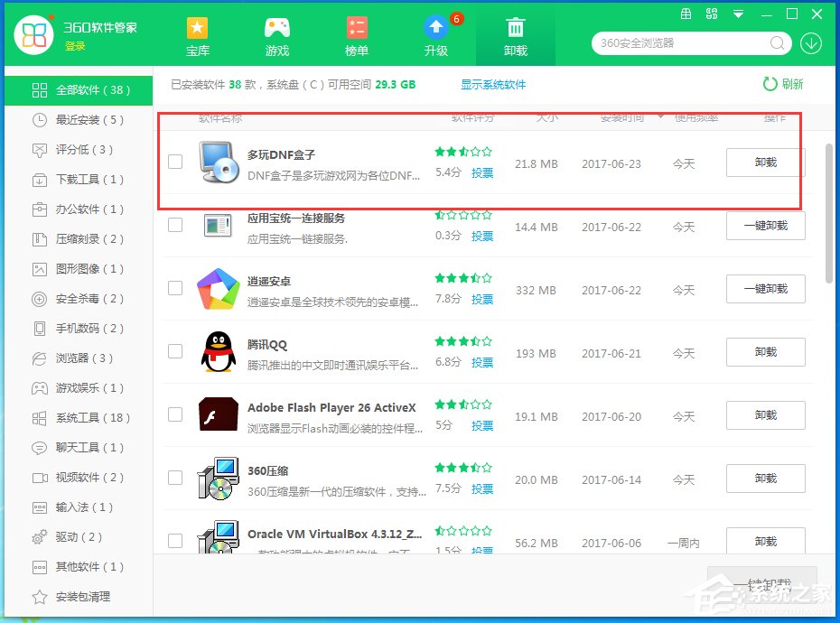Check the 逍遥安卓 checkbox
840x623 pixels.
pos(175,288)
